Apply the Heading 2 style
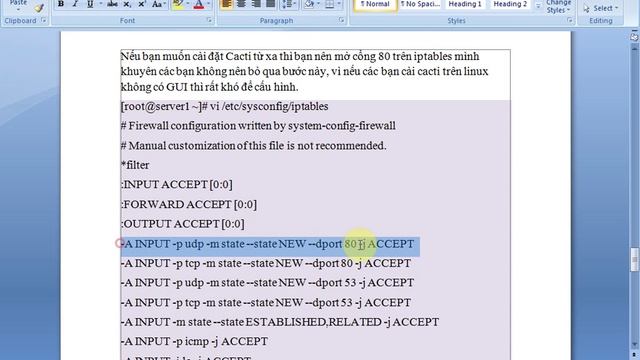 coord(510,5)
